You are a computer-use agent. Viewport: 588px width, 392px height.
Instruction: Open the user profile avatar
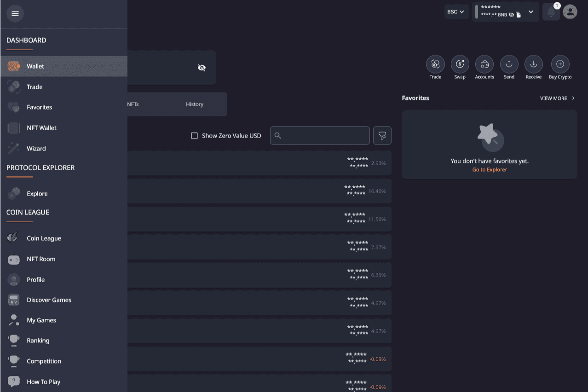[x=570, y=12]
